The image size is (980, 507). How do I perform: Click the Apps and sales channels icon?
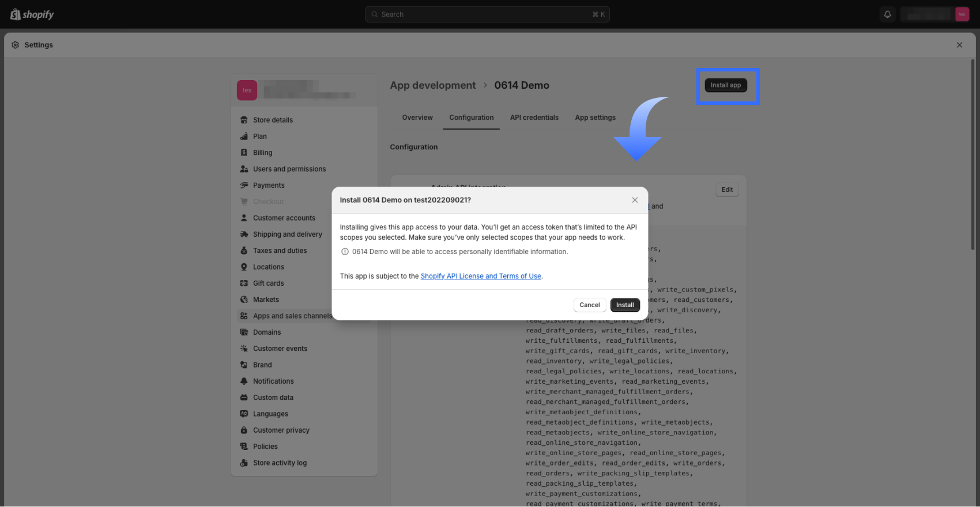click(244, 316)
